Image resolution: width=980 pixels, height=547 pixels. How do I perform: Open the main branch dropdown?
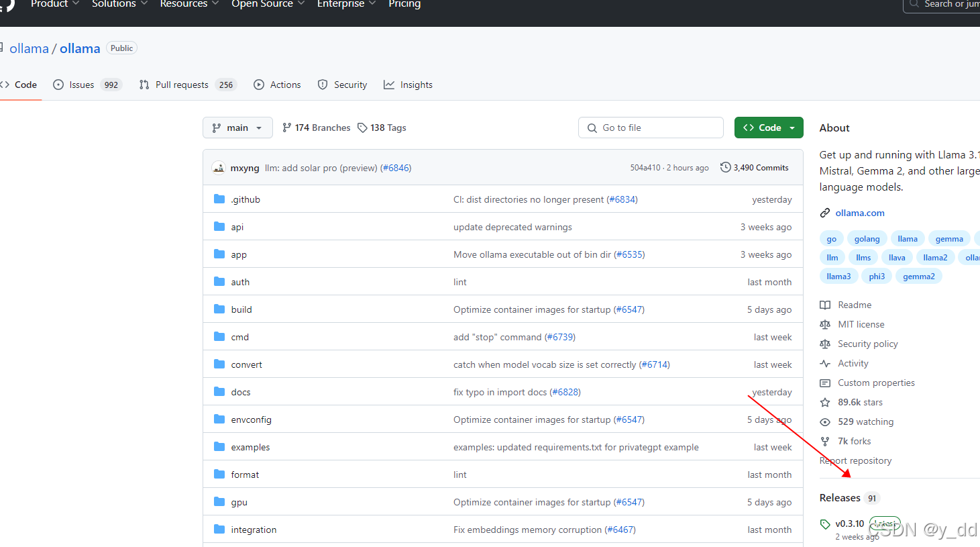pyautogui.click(x=237, y=128)
